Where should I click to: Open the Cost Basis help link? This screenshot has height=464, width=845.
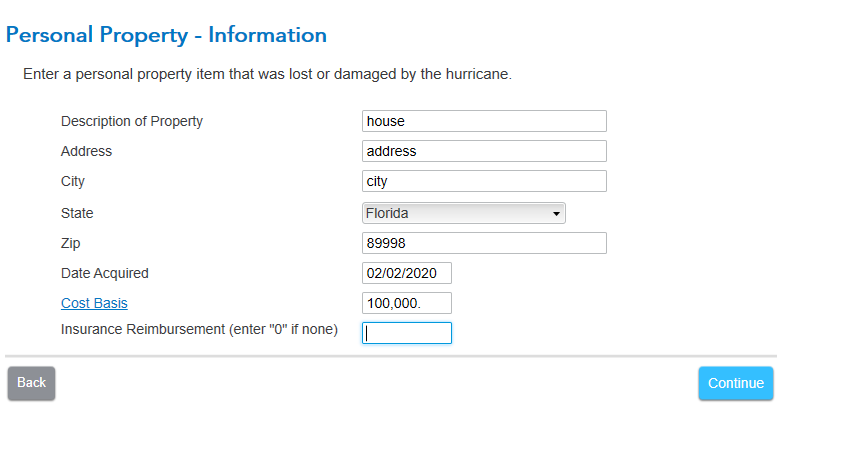(x=94, y=303)
